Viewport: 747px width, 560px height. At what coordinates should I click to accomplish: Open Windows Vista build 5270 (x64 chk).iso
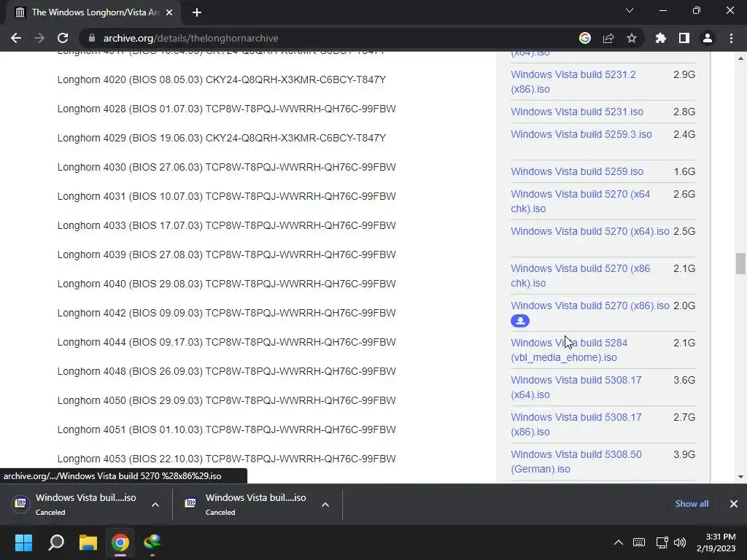[580, 201]
